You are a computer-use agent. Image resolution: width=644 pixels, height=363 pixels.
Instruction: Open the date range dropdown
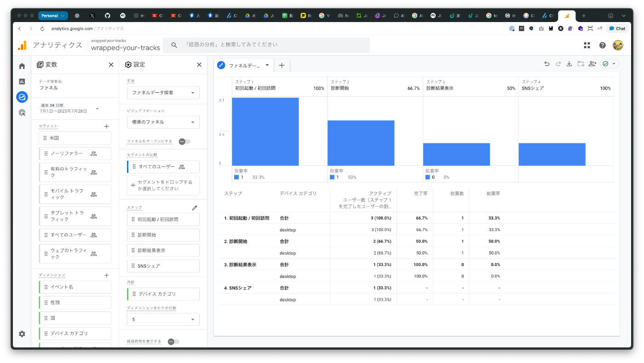pyautogui.click(x=69, y=108)
